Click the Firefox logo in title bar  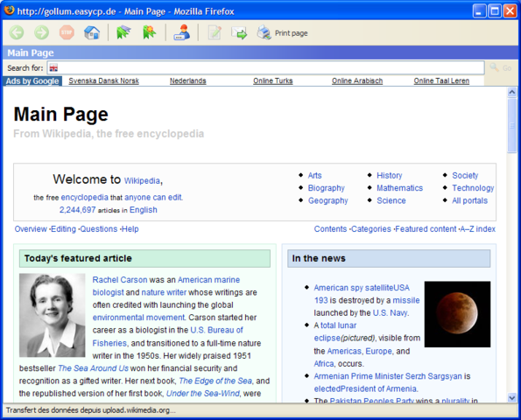[10, 10]
